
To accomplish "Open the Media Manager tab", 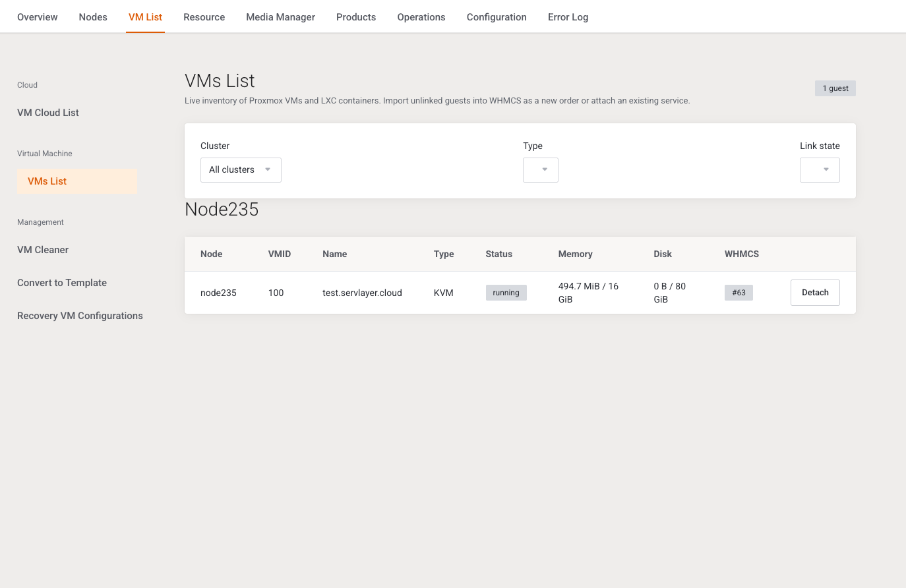I will [x=281, y=17].
